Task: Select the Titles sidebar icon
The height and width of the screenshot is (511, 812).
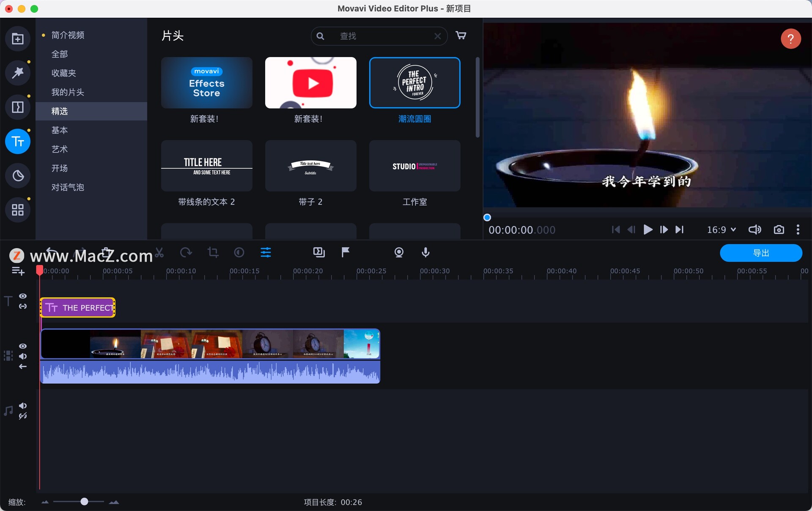Action: tap(17, 141)
